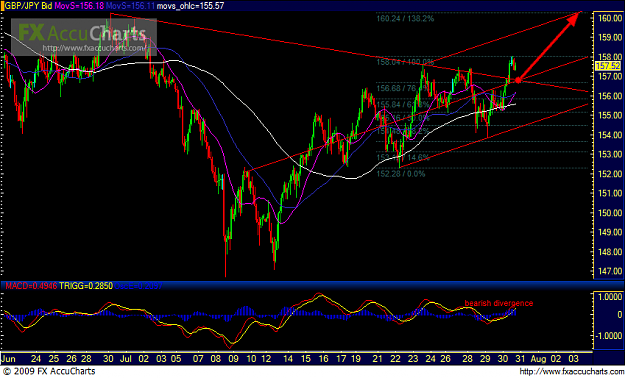Click the 158.00 price axis label
Image resolution: width=625 pixels, height=378 pixels.
pos(610,57)
